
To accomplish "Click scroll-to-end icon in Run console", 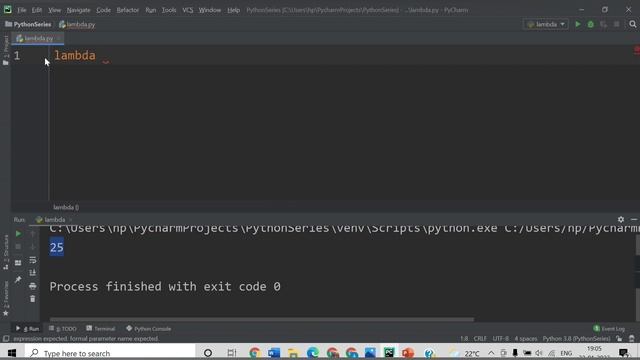I will [33, 273].
